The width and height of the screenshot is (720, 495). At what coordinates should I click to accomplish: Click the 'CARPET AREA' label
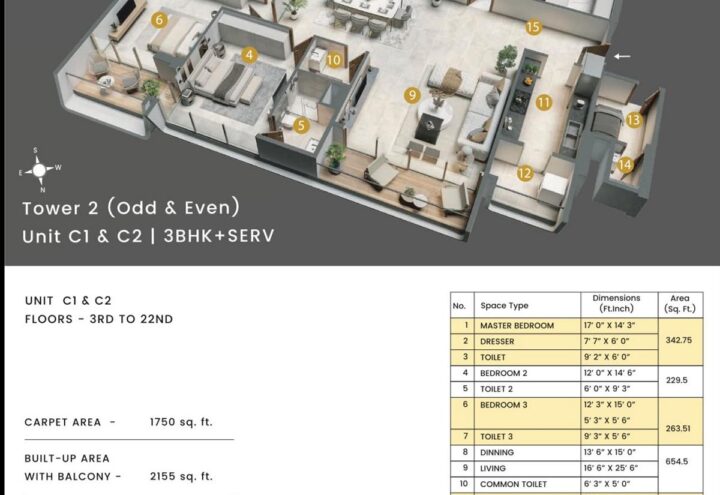point(62,422)
